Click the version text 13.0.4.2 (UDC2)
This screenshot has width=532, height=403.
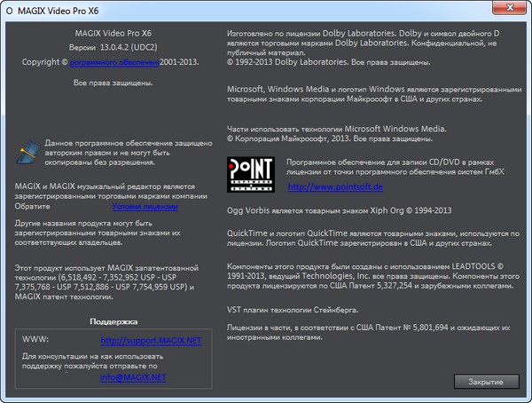(129, 47)
